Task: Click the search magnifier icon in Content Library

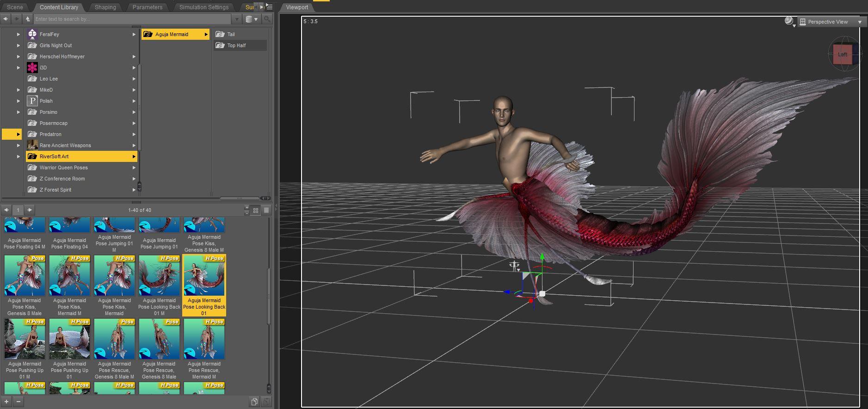Action: (x=267, y=19)
